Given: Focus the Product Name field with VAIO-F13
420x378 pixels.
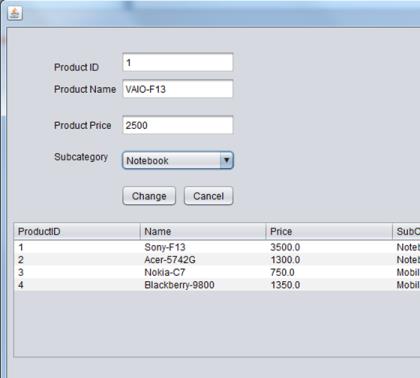Looking at the screenshot, I should 178,89.
